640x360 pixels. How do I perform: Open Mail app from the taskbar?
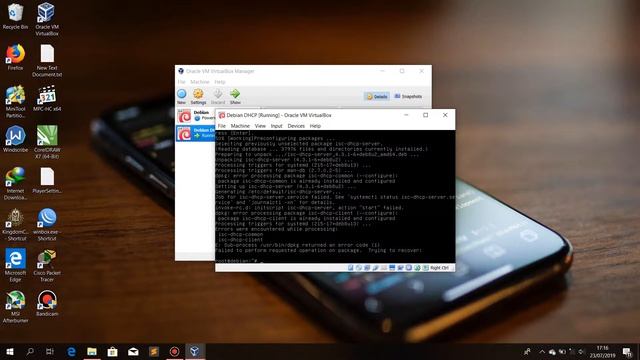tap(133, 351)
